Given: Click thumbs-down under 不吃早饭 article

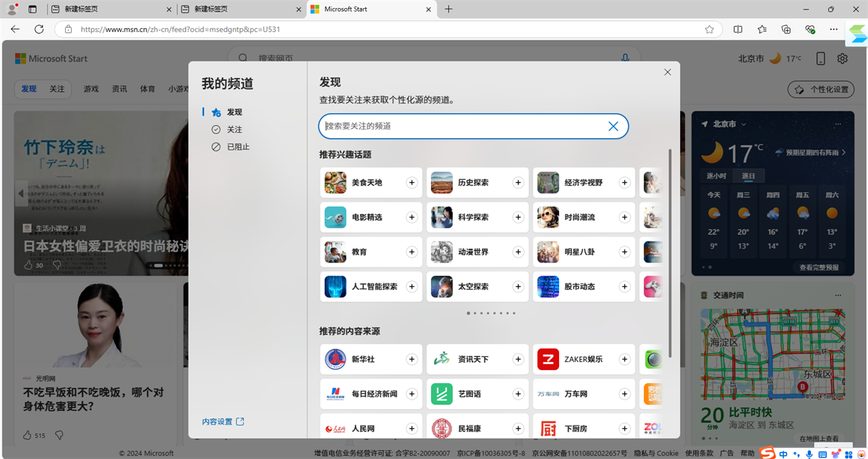Looking at the screenshot, I should click(59, 435).
